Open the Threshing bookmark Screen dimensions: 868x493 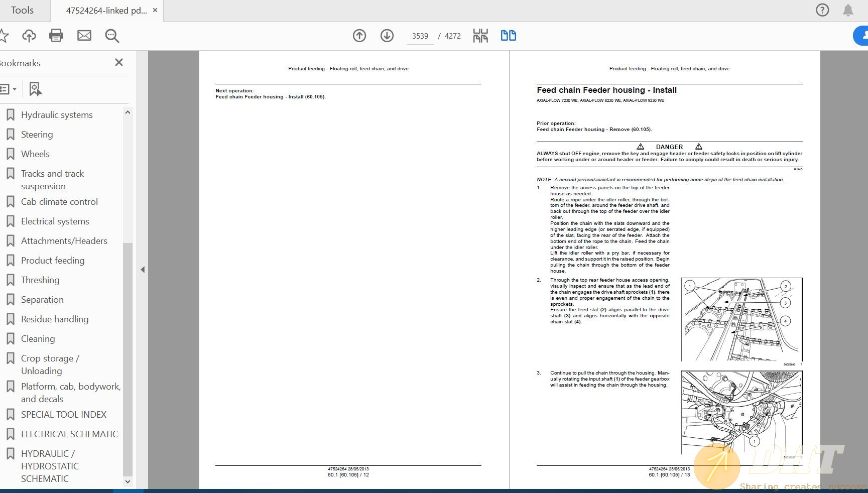tap(40, 280)
